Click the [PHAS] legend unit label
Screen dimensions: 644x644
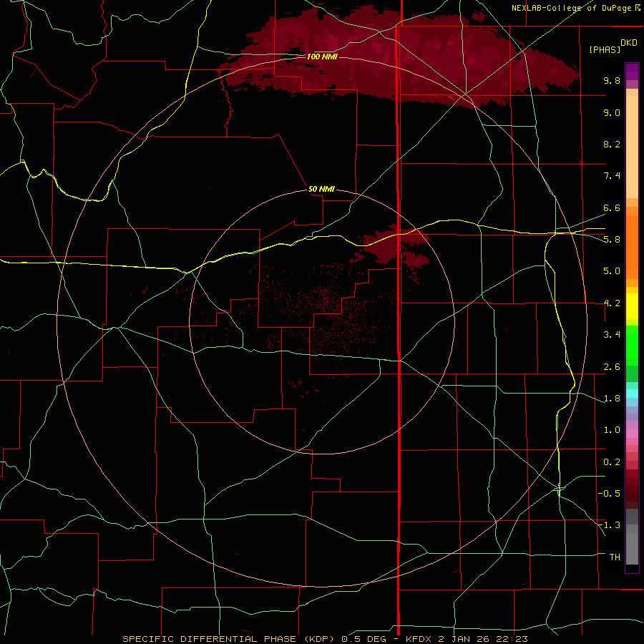[605, 49]
